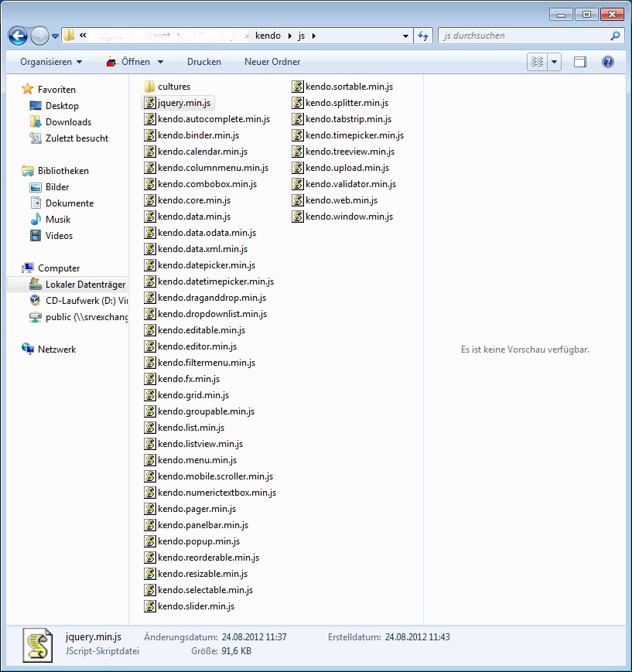Expand the Öffnen dropdown arrow
Screen dimensions: 632x672
coord(161,62)
